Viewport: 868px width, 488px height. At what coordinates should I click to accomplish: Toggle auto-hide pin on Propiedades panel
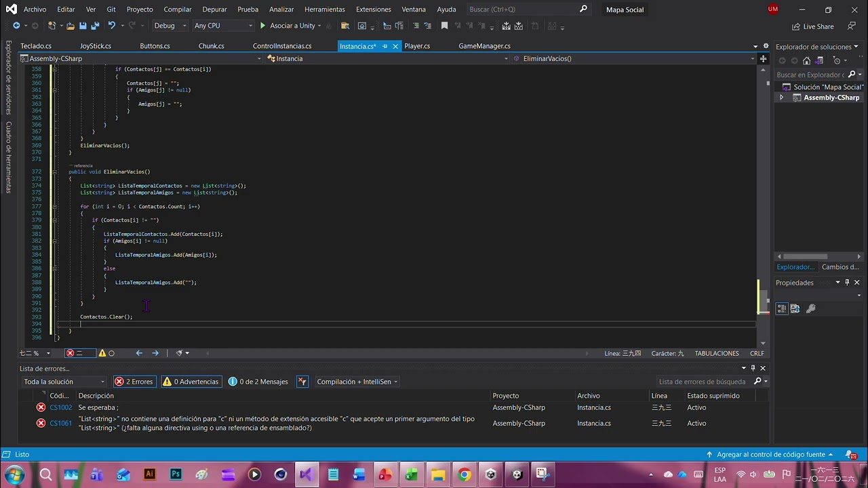[x=847, y=283]
